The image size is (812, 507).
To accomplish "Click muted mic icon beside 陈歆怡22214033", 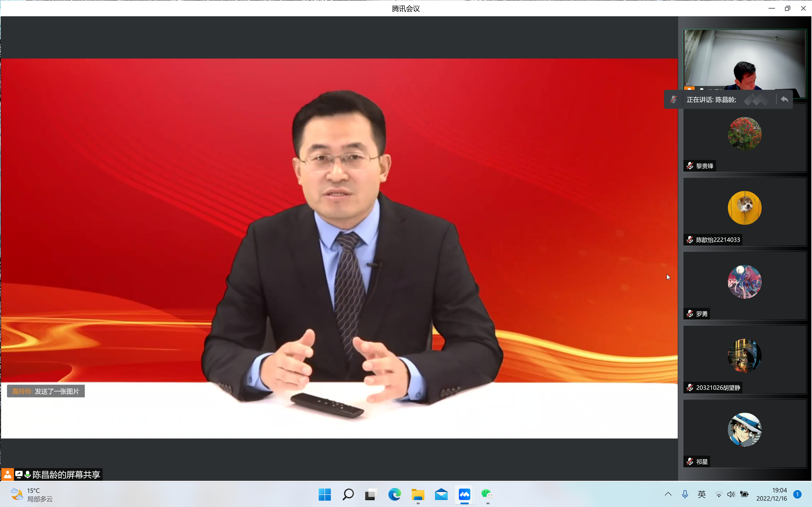I will [690, 240].
